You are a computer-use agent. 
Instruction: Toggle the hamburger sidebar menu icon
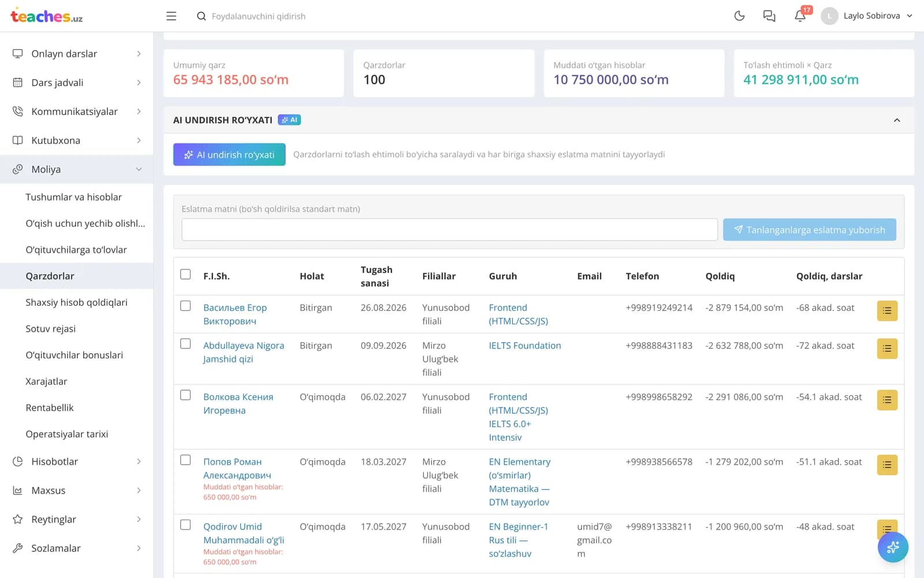click(x=171, y=16)
